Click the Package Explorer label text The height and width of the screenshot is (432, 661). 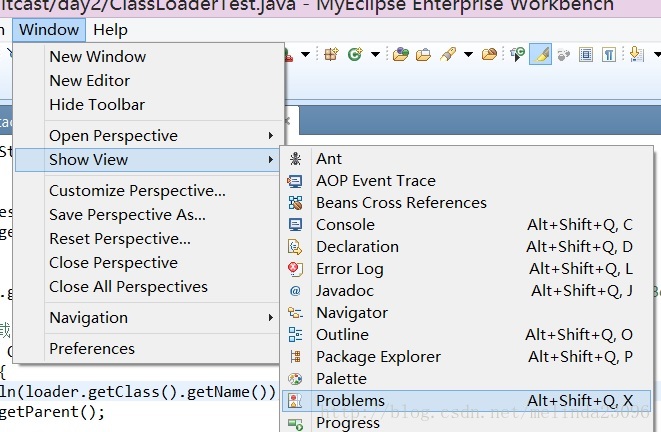[379, 357]
